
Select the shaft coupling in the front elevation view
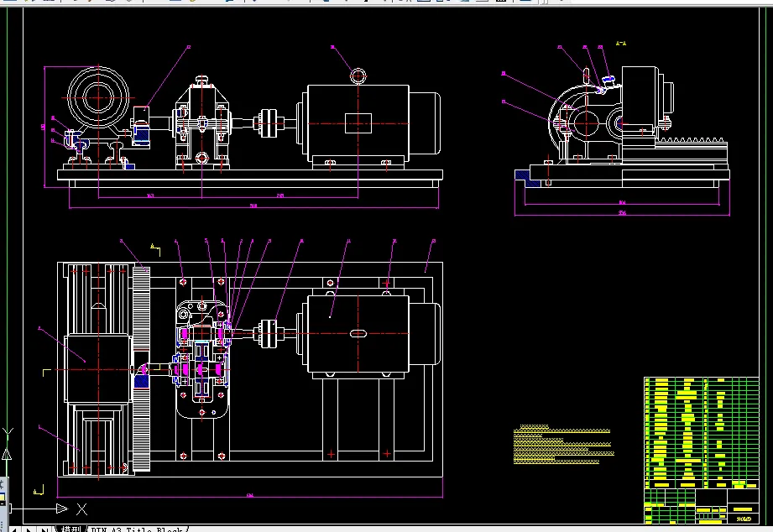tap(269, 123)
